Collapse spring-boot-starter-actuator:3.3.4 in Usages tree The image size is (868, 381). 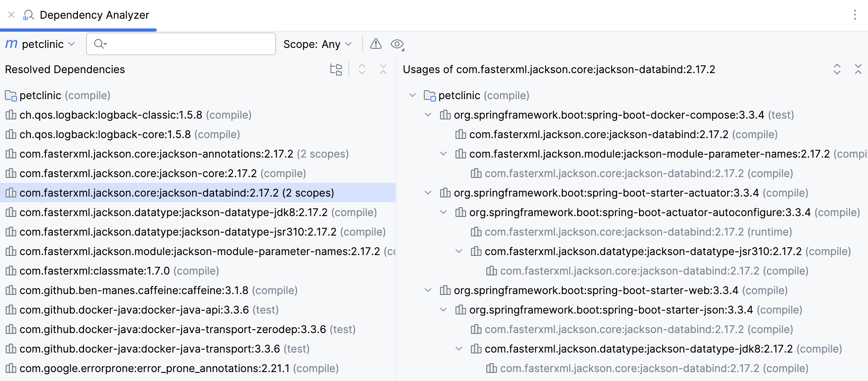point(428,193)
